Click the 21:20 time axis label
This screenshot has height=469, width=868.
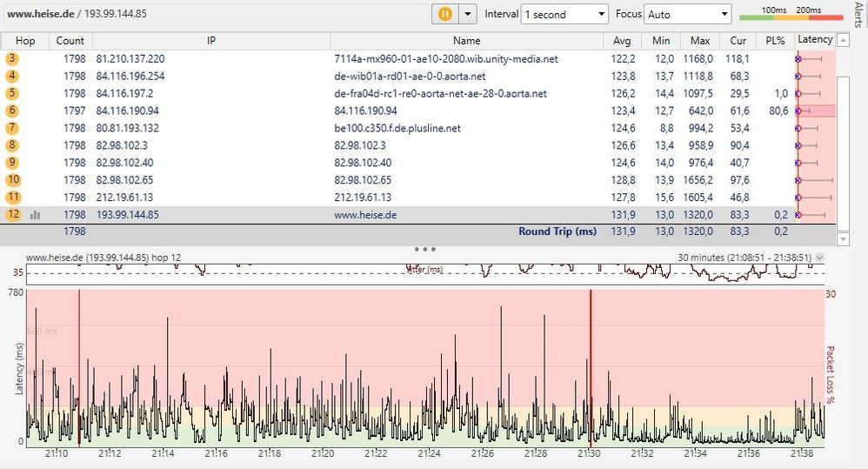tap(322, 453)
